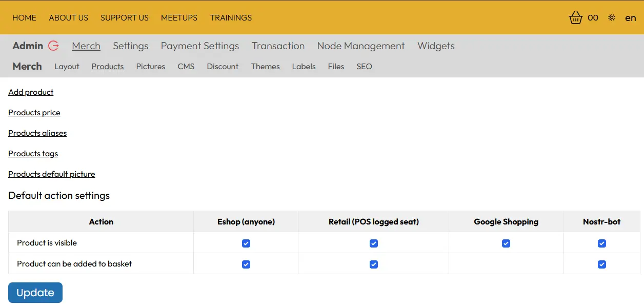Open the Node Management section
This screenshot has height=308, width=644.
tap(360, 46)
